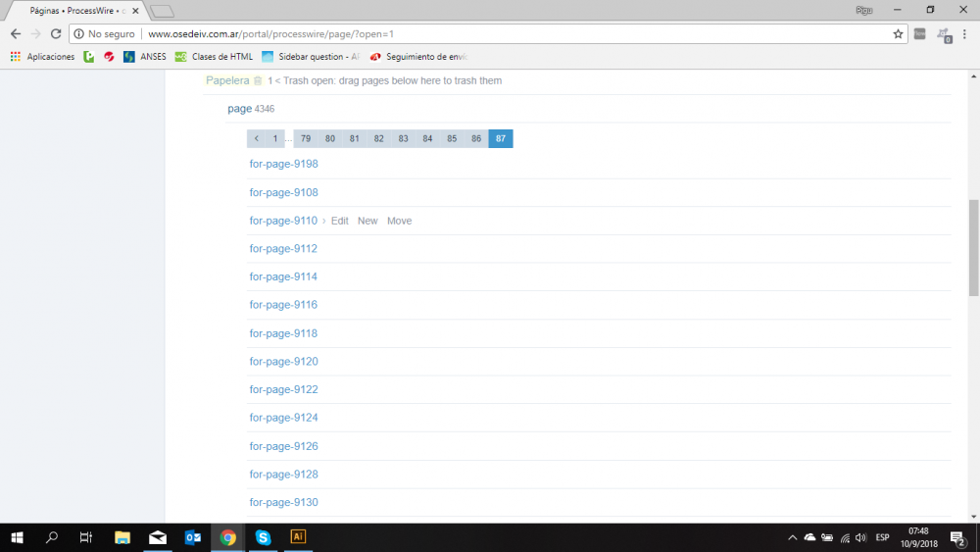Open Skype from the taskbar
The width and height of the screenshot is (980, 552).
tap(263, 537)
